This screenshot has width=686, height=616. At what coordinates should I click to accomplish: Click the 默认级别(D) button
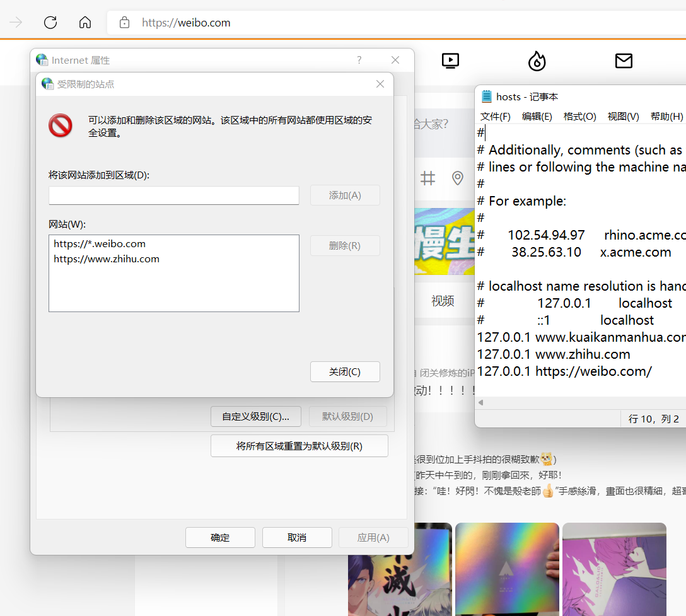pyautogui.click(x=347, y=417)
